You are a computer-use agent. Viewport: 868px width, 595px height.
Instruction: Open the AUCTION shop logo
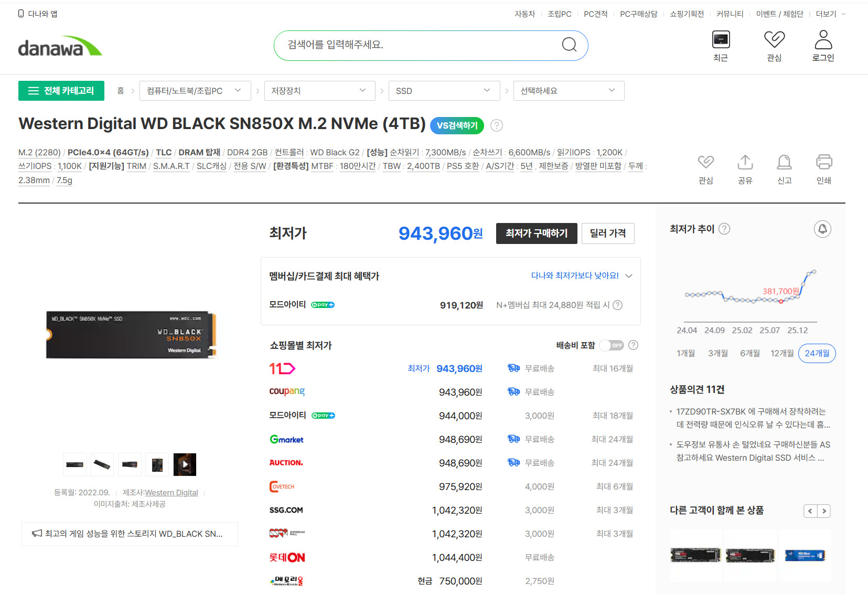click(286, 463)
